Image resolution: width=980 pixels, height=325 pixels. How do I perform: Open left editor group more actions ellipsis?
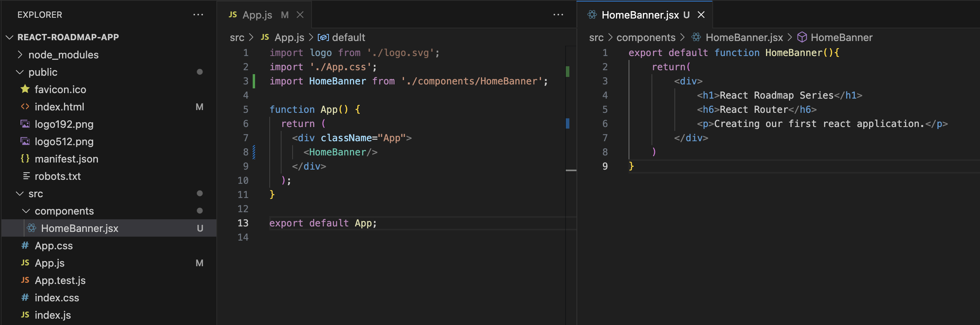tap(558, 15)
